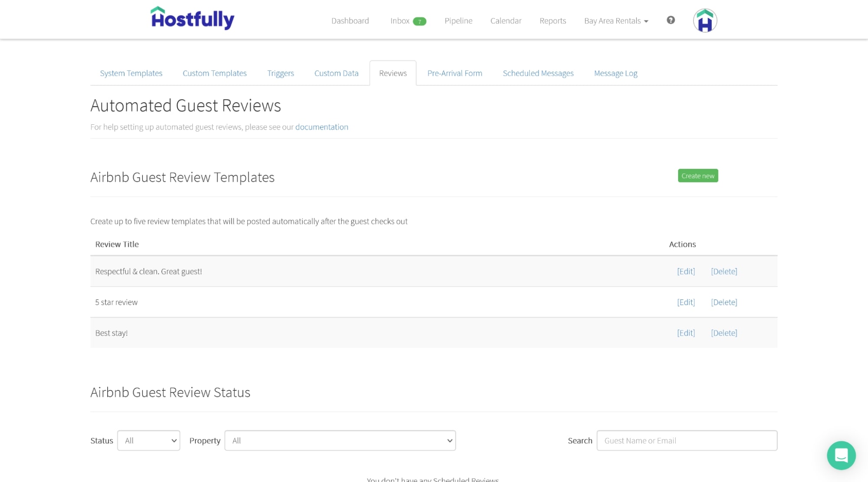Click the account avatar icon
The height and width of the screenshot is (482, 868).
click(705, 20)
